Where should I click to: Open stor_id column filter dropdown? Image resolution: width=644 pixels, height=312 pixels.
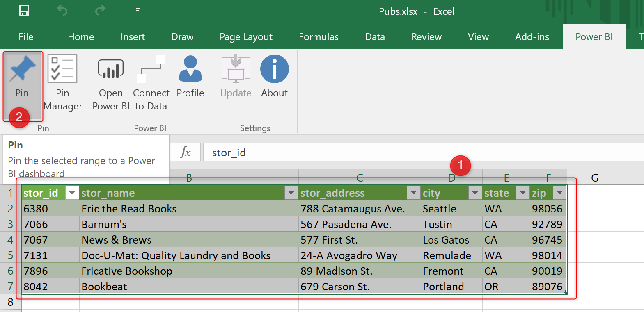(x=72, y=193)
